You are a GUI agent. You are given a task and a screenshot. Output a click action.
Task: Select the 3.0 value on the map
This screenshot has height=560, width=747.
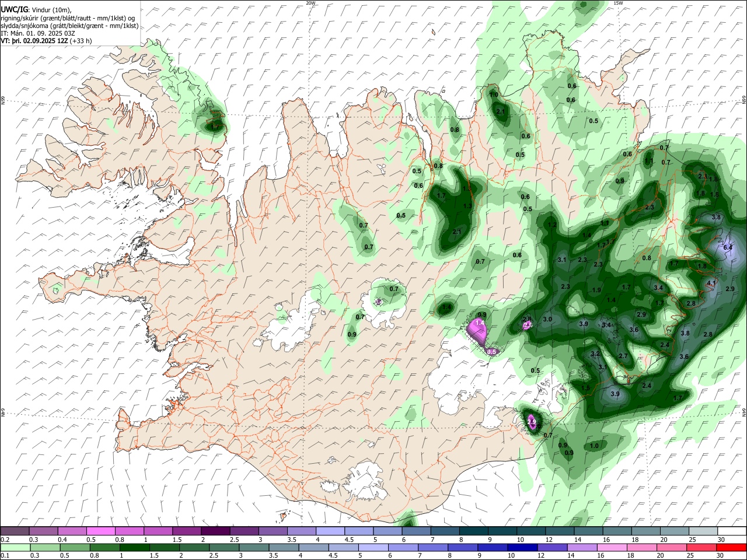pos(547,320)
